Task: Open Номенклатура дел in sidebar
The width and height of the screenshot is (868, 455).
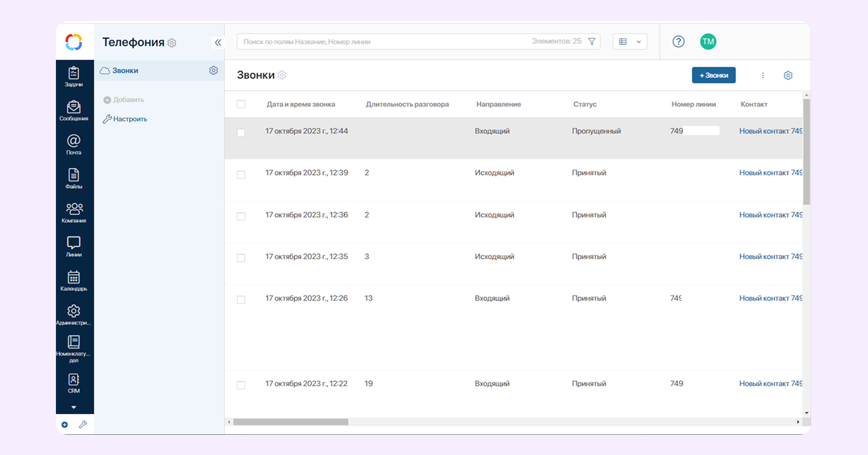Action: tap(74, 349)
